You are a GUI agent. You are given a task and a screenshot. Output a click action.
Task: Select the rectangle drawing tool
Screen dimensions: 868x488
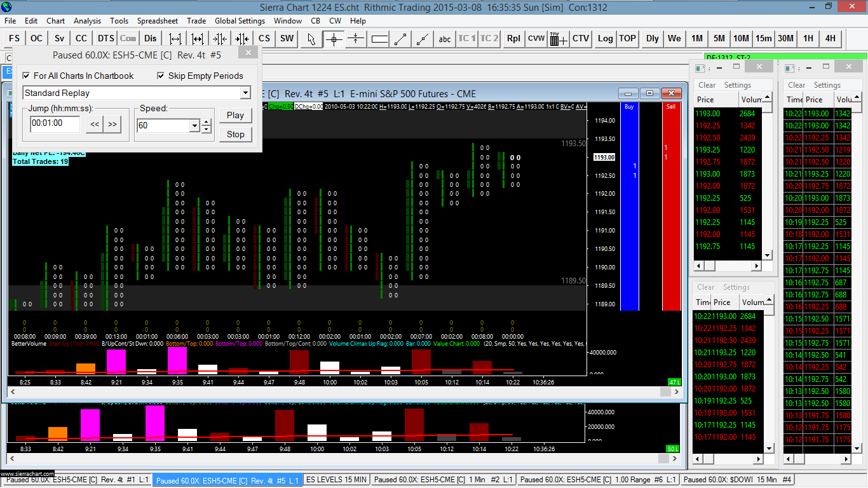click(x=379, y=39)
